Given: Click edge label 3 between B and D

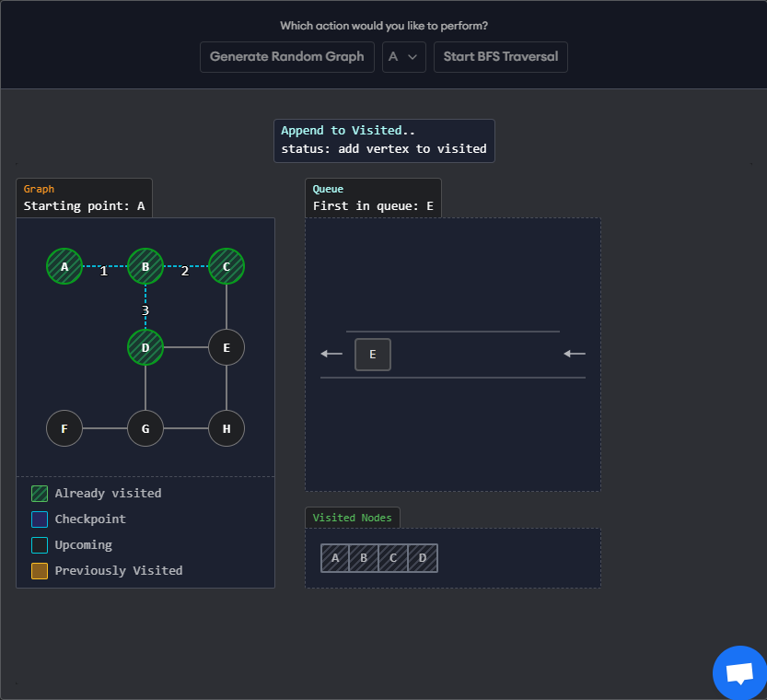Looking at the screenshot, I should click(x=145, y=310).
